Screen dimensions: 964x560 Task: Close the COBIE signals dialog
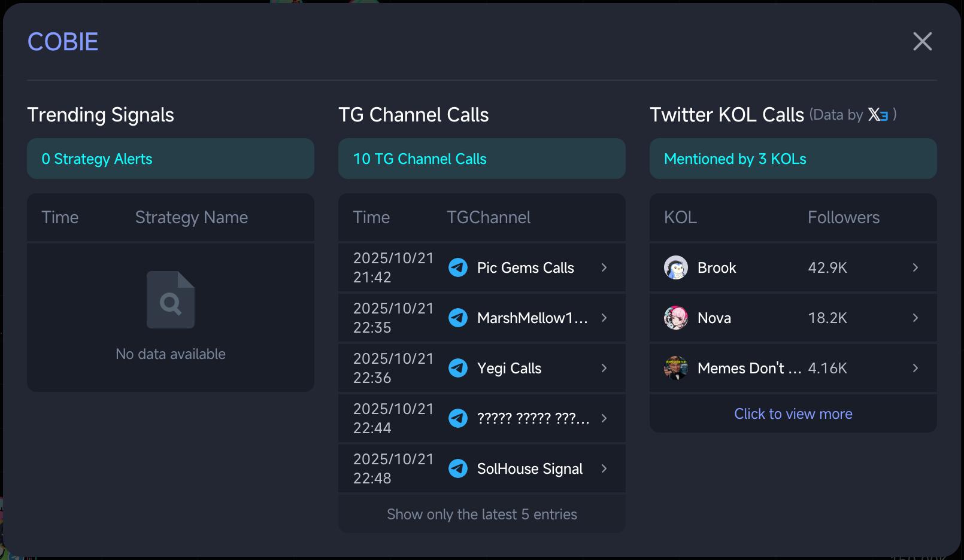coord(922,41)
